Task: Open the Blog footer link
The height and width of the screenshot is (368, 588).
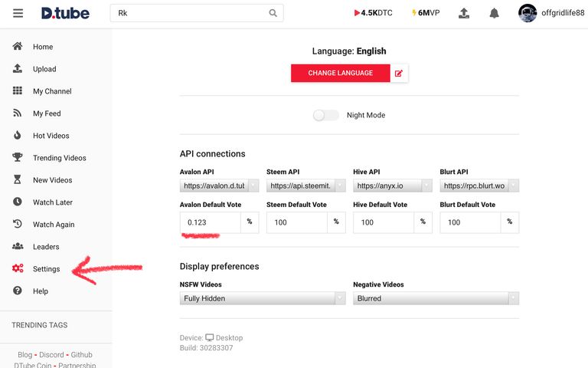Action: (24, 354)
